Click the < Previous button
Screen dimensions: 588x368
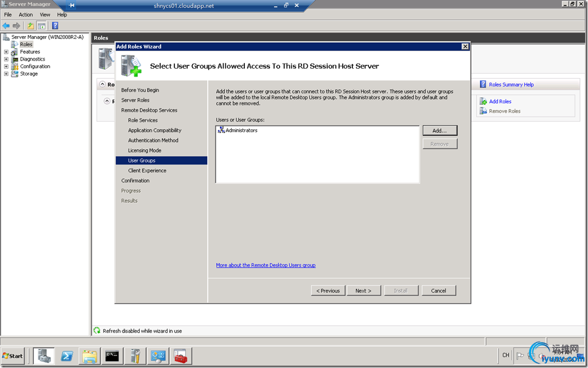pos(328,290)
